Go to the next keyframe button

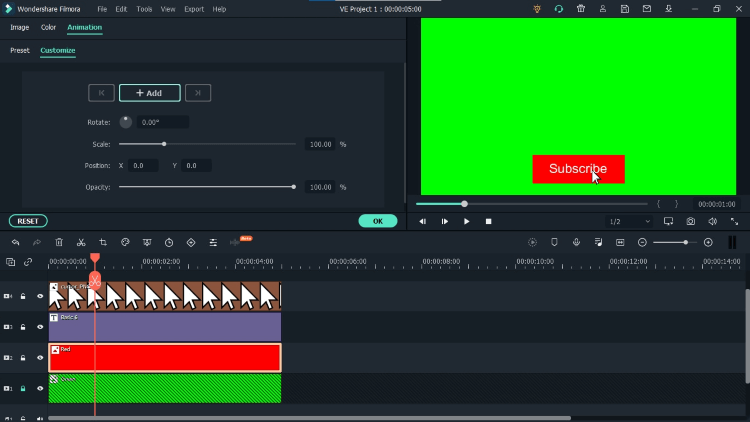pos(198,93)
